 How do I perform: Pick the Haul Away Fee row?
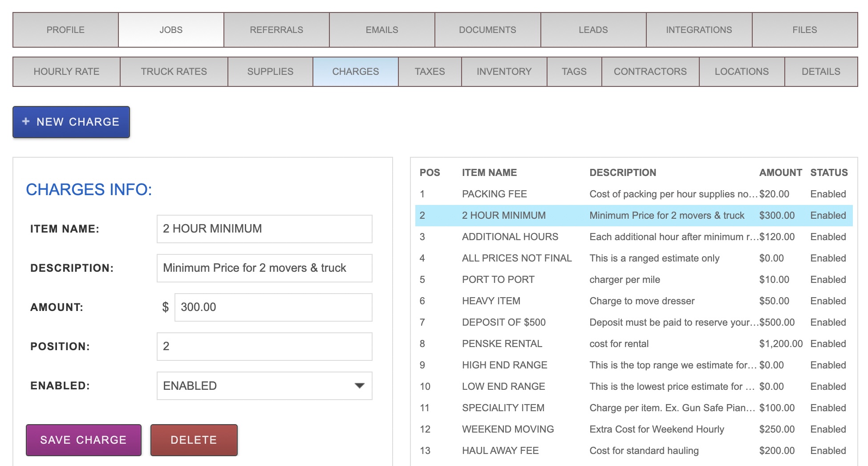pyautogui.click(x=500, y=451)
